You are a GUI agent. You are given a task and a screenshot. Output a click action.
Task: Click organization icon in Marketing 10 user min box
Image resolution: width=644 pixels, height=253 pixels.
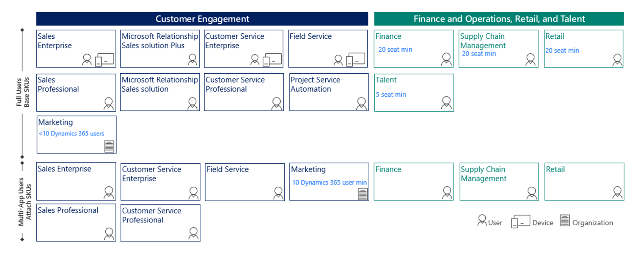[x=363, y=194]
